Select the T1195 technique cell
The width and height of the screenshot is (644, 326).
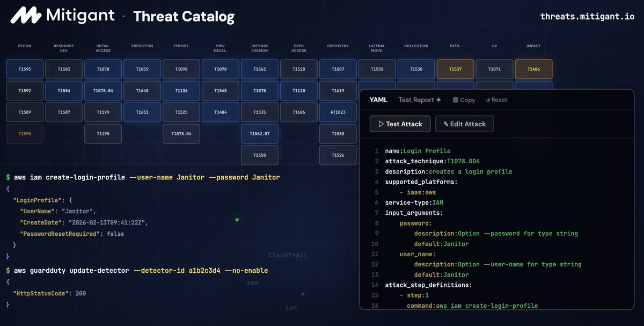click(103, 134)
